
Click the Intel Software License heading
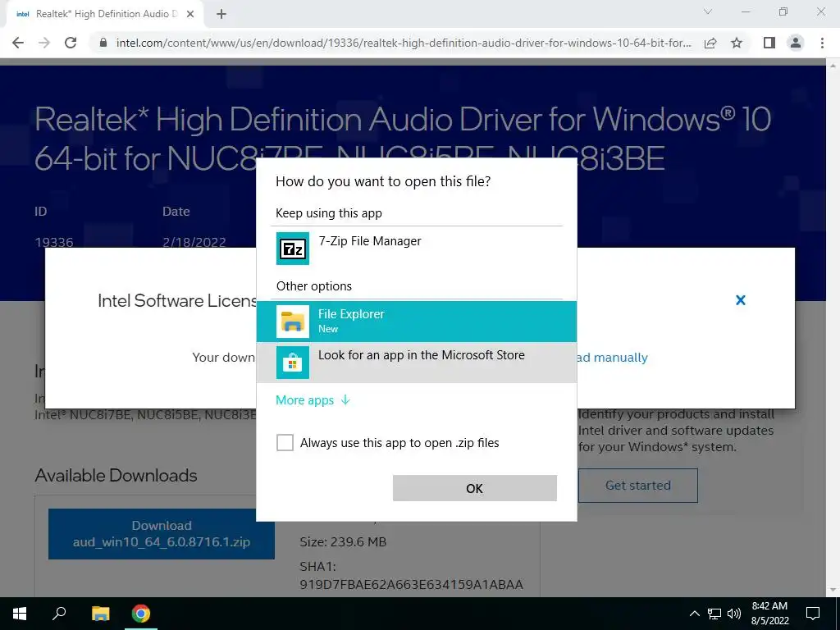coord(177,300)
